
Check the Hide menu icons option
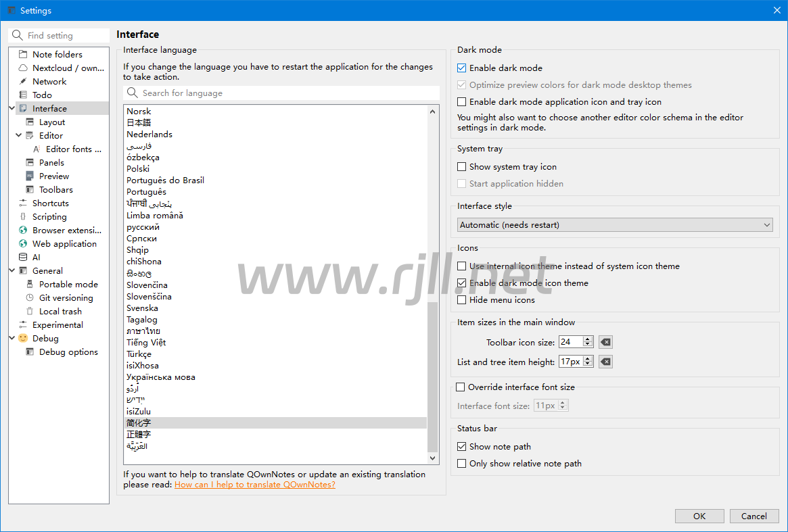pos(462,300)
